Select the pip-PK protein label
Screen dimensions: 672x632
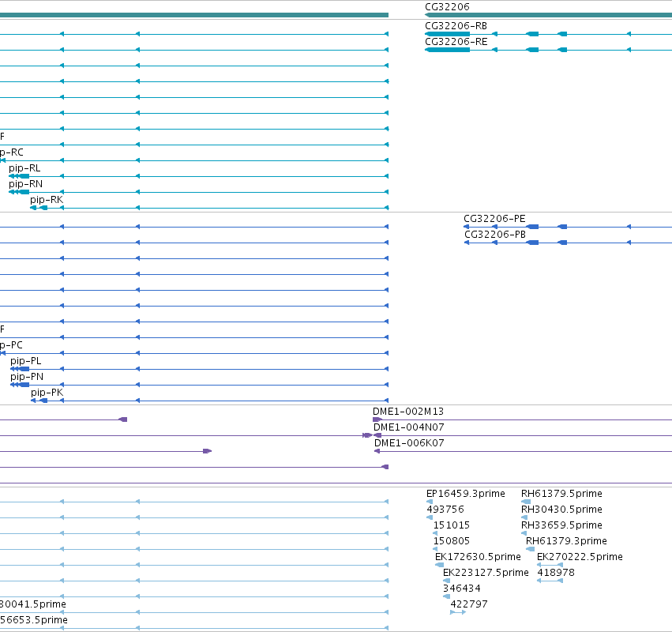(x=47, y=393)
